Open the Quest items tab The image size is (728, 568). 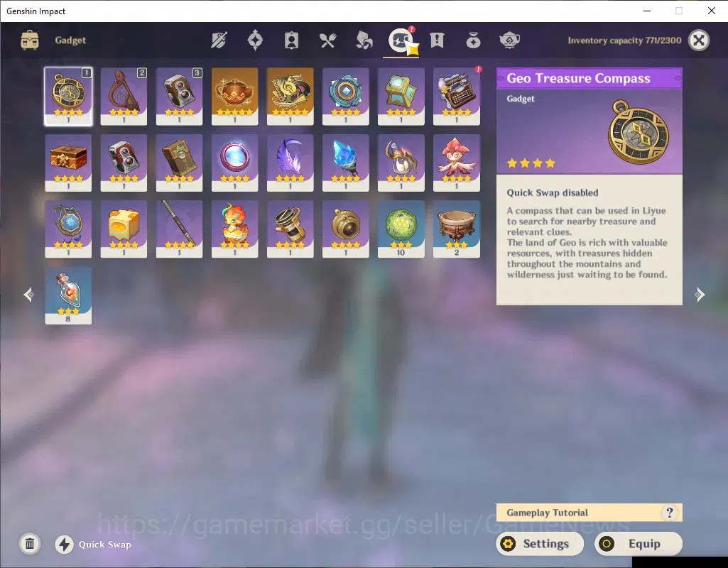(x=437, y=40)
